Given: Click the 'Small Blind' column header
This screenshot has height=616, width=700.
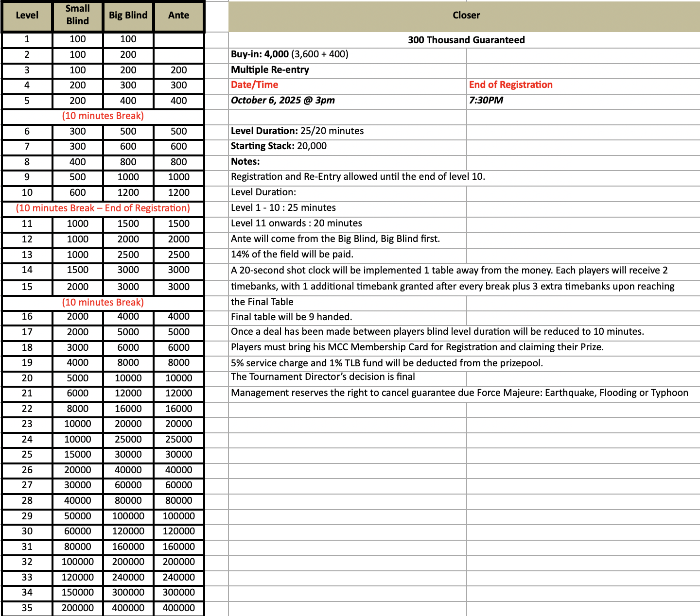Looking at the screenshot, I should coord(78,16).
